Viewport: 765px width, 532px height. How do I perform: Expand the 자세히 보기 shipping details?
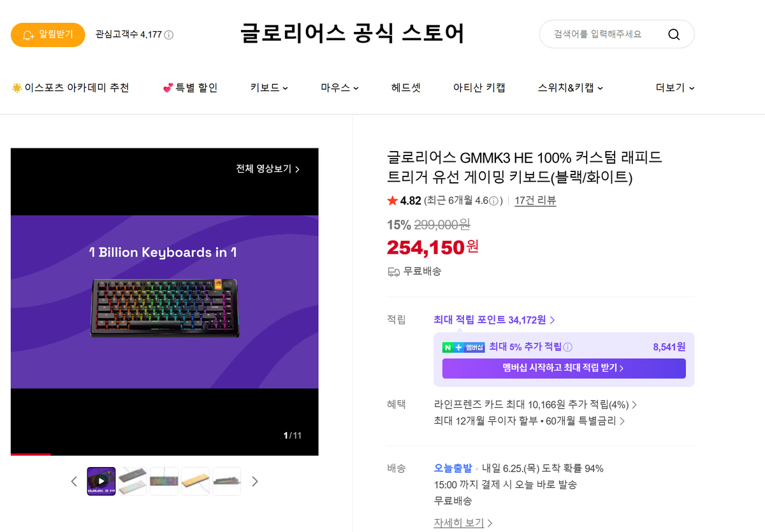[x=463, y=523]
